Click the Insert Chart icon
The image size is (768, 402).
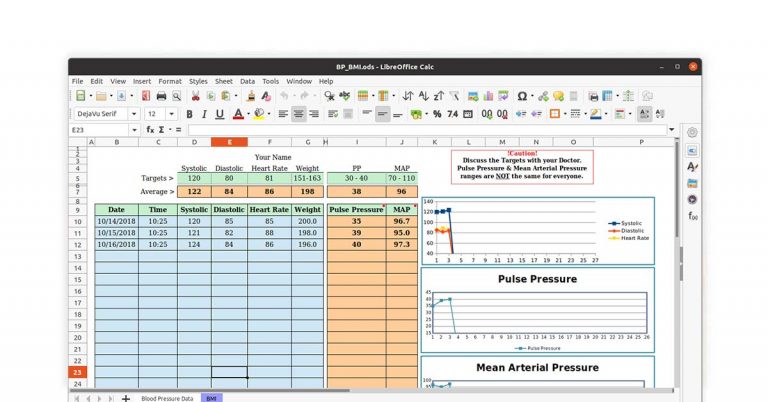tap(488, 96)
